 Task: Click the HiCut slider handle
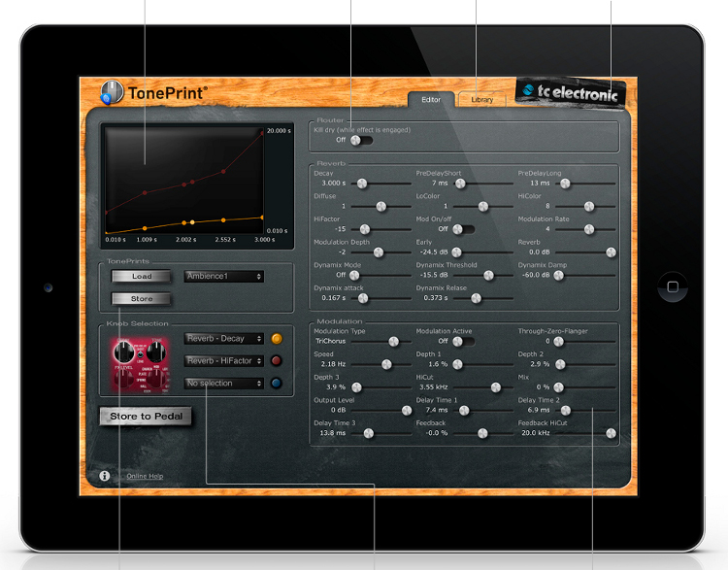pyautogui.click(x=496, y=387)
